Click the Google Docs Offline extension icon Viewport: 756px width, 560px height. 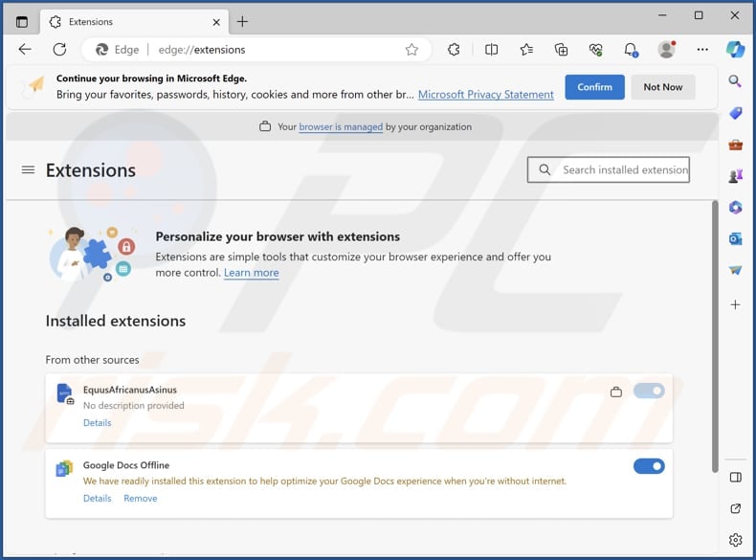click(x=64, y=468)
